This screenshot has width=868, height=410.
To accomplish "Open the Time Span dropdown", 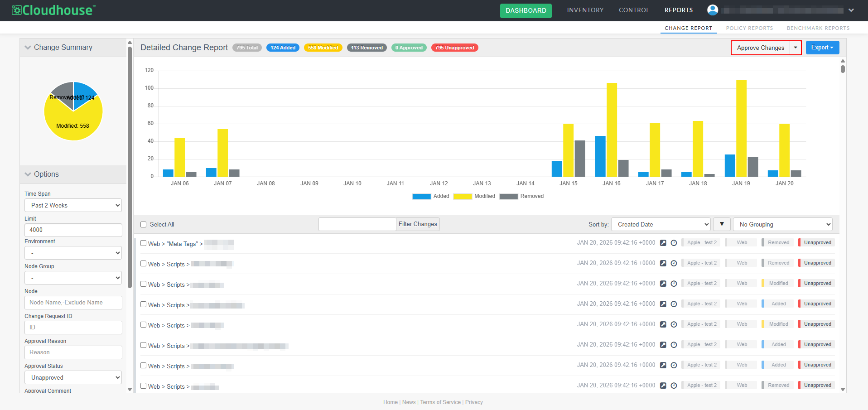I will point(73,205).
